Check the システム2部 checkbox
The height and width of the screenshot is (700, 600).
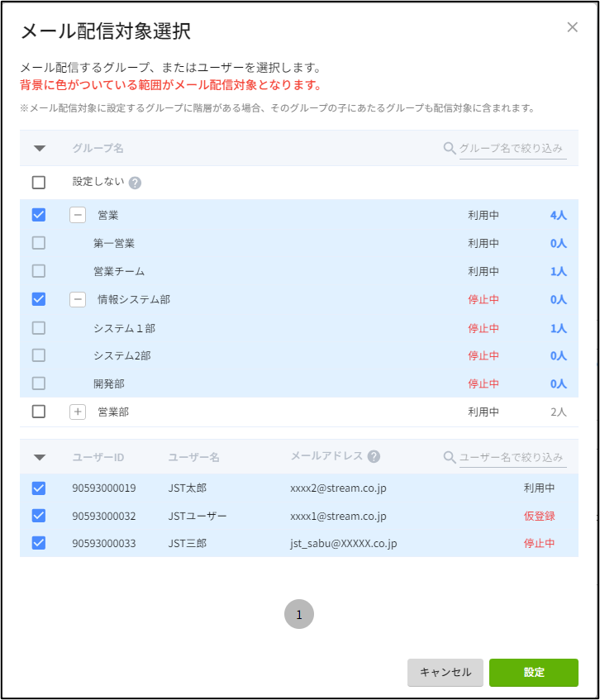(x=39, y=355)
